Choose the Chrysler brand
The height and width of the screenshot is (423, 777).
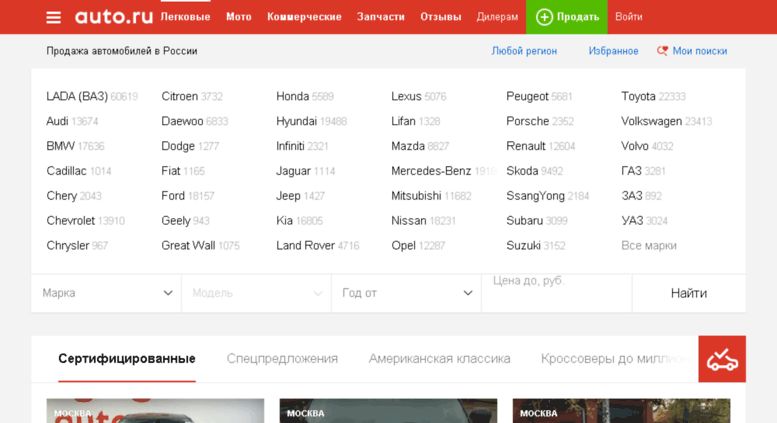coord(68,246)
